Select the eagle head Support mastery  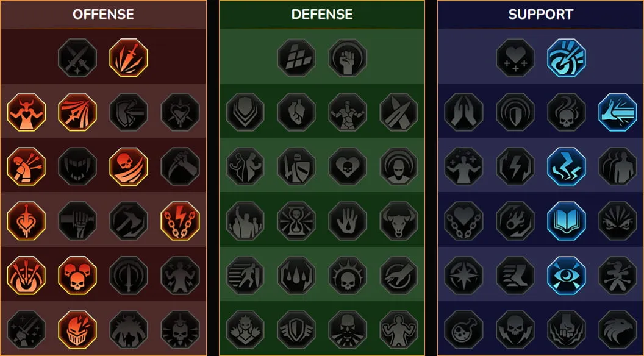click(x=618, y=330)
